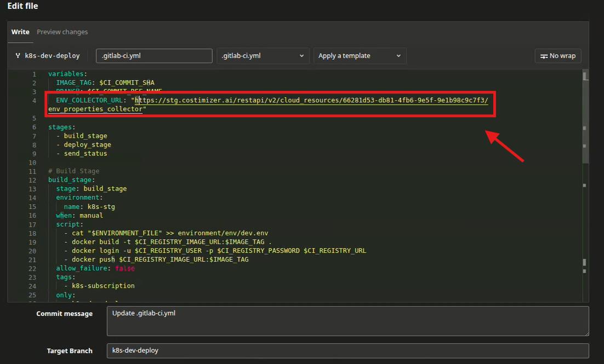This screenshot has height=364, width=604.
Task: Click the 'docker build -t' command line
Action: [x=168, y=242]
